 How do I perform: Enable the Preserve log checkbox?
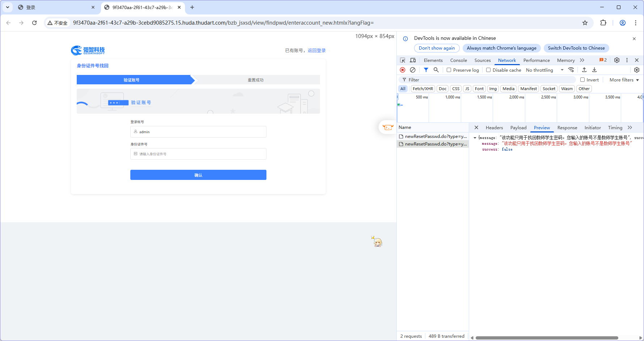coord(449,70)
